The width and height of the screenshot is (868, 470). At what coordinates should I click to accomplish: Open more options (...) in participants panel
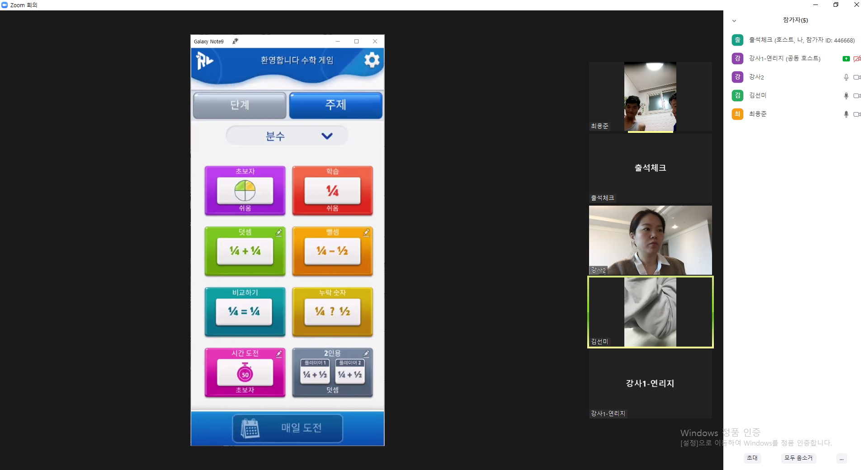pos(841,458)
